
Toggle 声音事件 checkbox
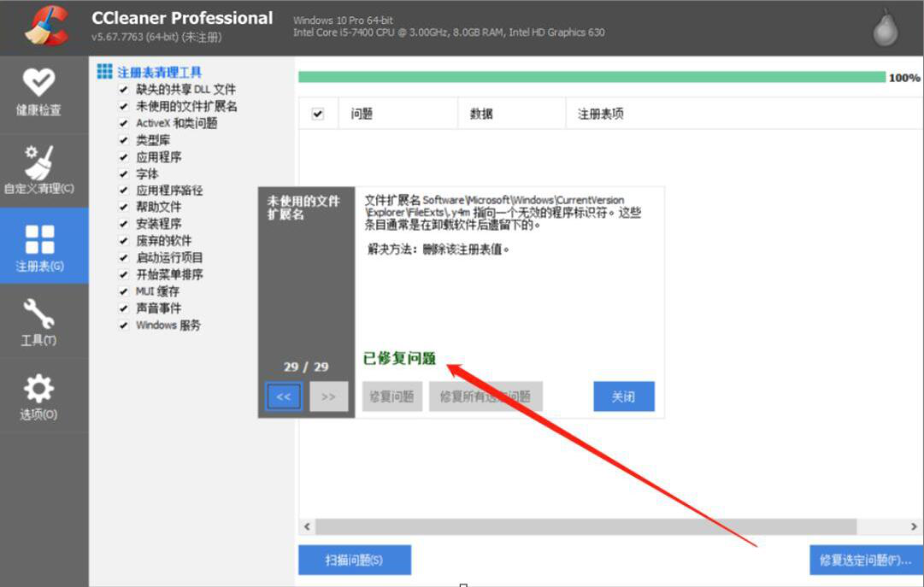pos(123,308)
